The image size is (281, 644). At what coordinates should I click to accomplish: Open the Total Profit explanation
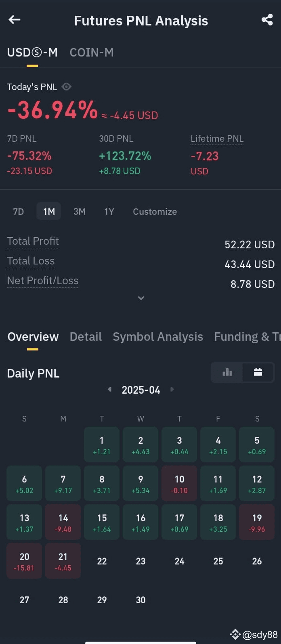[x=33, y=241]
